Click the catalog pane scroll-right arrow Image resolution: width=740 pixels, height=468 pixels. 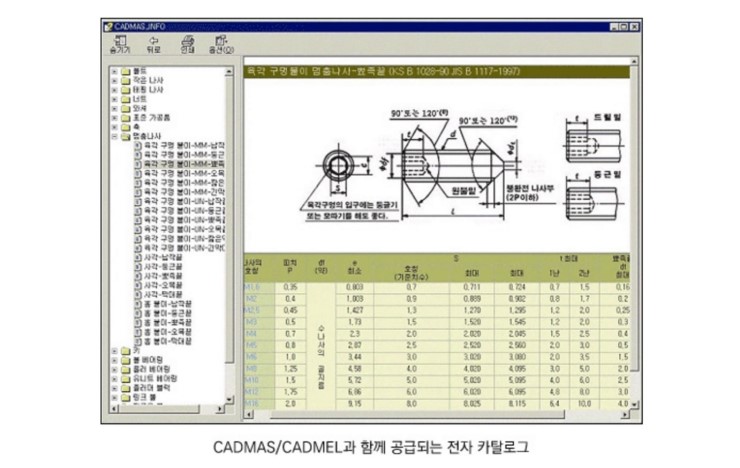[625, 415]
